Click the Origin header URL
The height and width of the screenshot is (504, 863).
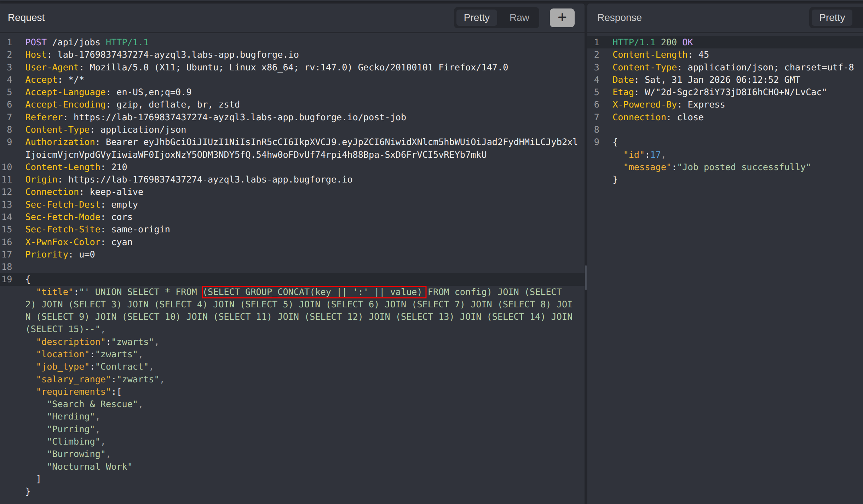pyautogui.click(x=210, y=180)
